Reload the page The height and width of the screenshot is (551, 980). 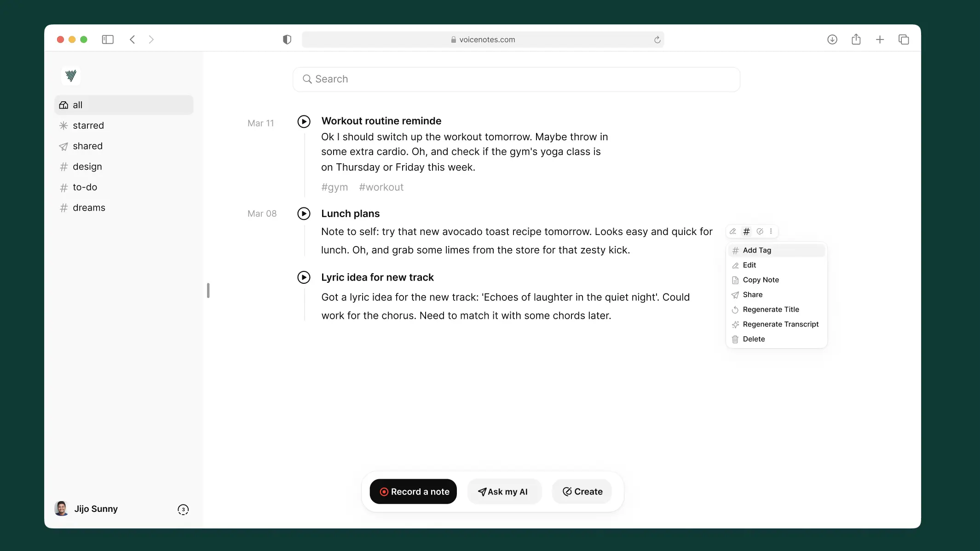coord(657,40)
